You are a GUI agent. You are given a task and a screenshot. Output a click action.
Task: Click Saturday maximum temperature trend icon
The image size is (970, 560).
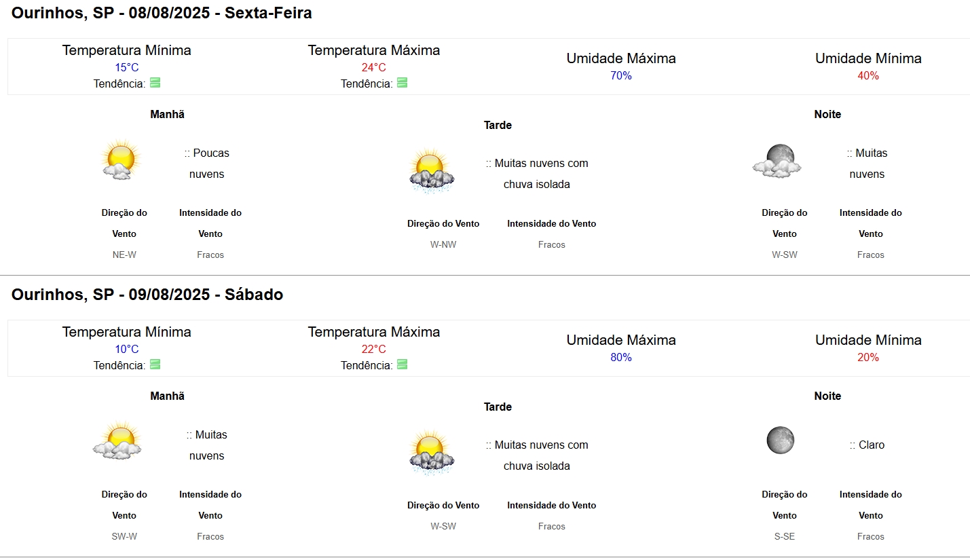click(403, 365)
